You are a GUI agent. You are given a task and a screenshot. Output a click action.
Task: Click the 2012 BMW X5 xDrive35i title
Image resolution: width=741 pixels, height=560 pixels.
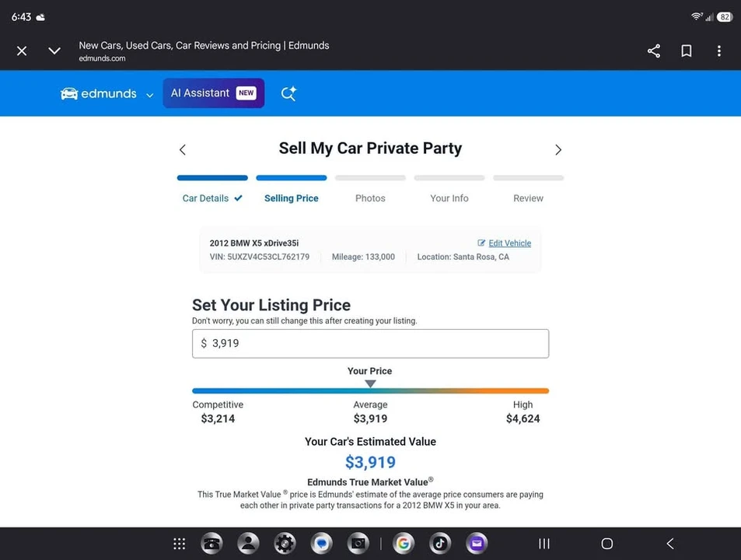pos(253,243)
